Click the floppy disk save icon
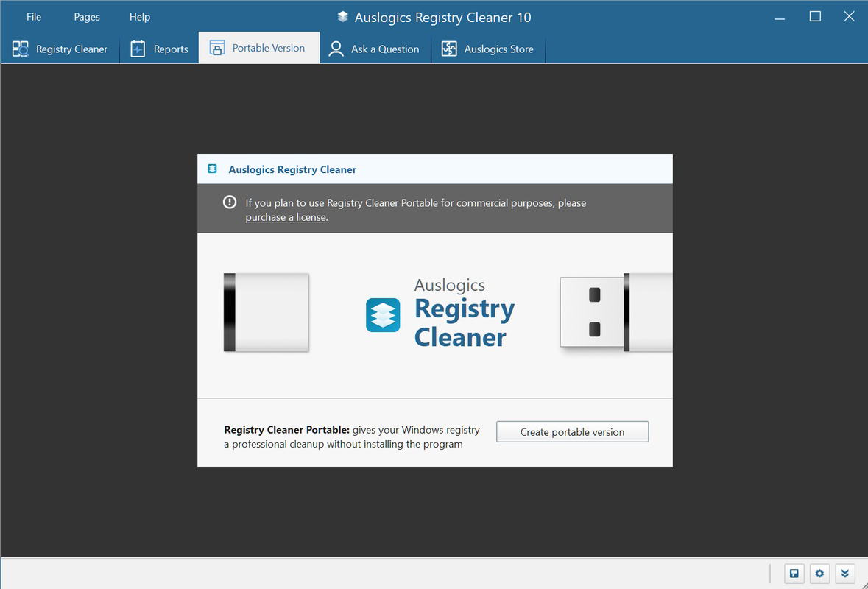The height and width of the screenshot is (589, 868). pyautogui.click(x=794, y=574)
